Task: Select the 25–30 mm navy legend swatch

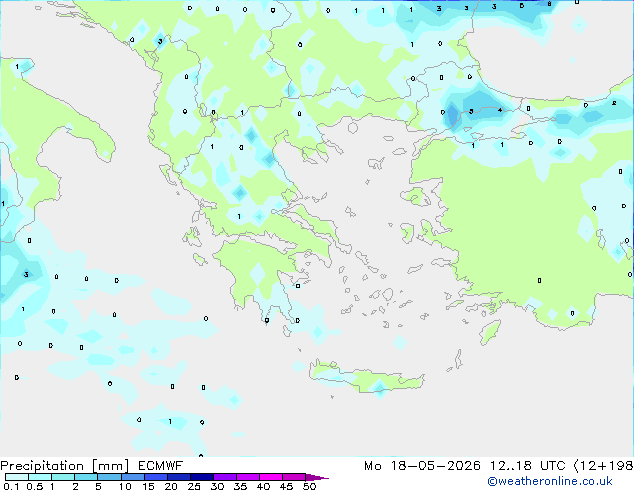Action: (x=202, y=477)
